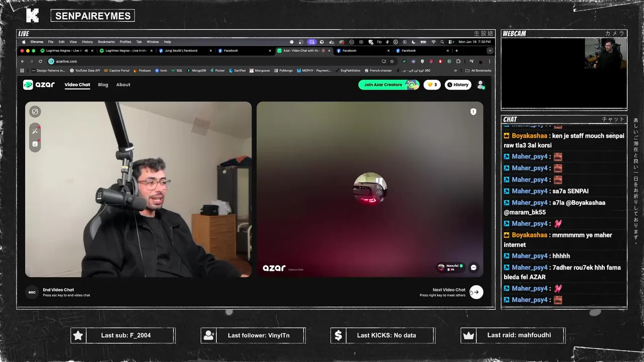644x362 pixels.
Task: Expand the tab search dropdown arrow
Action: pyautogui.click(x=490, y=50)
